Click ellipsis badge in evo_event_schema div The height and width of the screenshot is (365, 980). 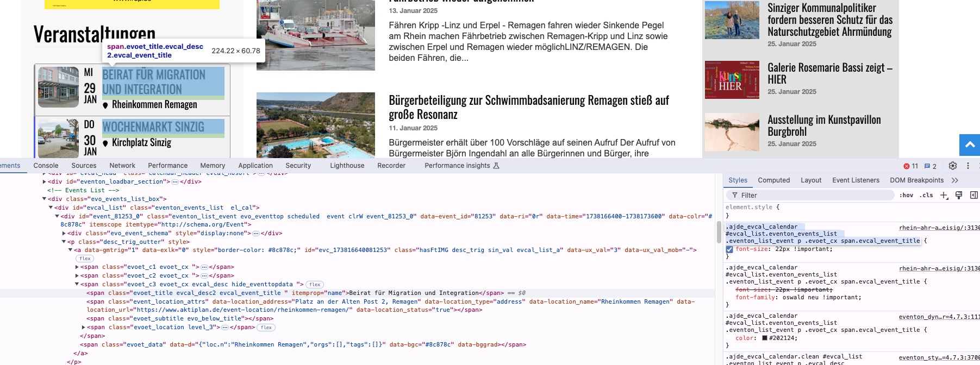pos(256,234)
